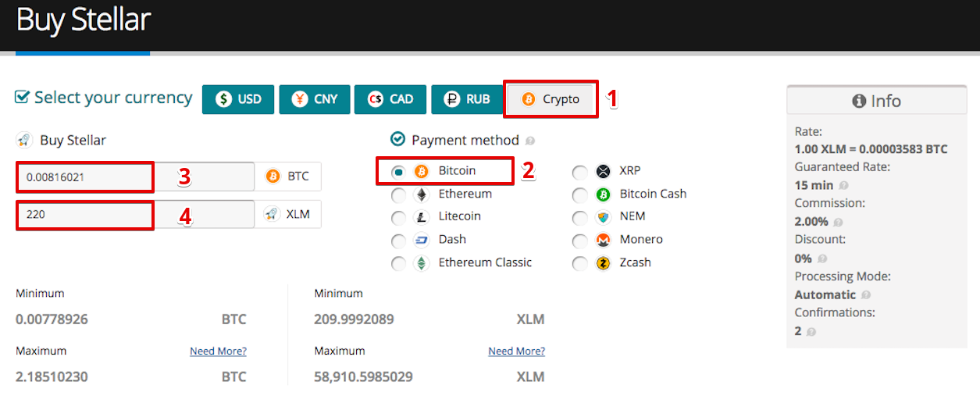Choose the Crypto currency button
Viewport: 980px width, 396px height.
tap(551, 99)
